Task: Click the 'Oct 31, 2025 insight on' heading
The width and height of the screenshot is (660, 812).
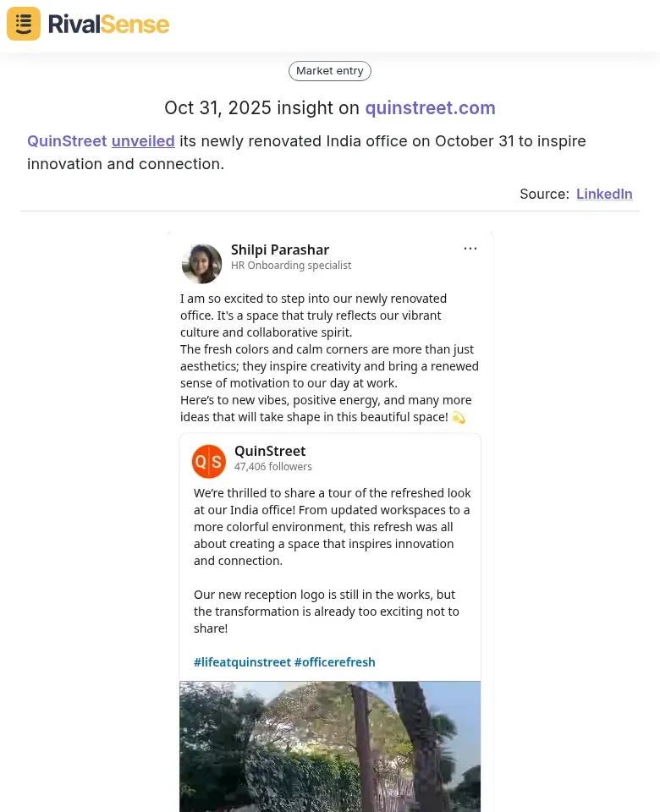Action: tap(262, 108)
